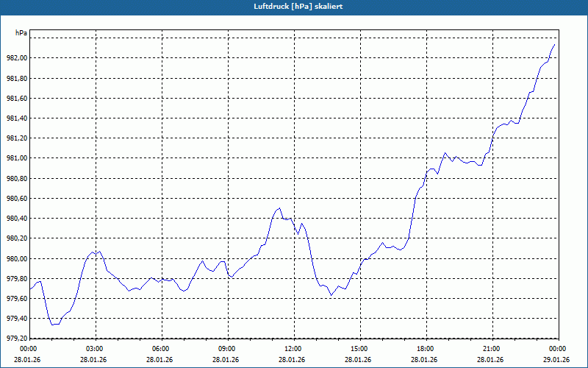The height and width of the screenshot is (368, 588).
Task: Pick the 18:00 time axis label
Action: pos(424,349)
